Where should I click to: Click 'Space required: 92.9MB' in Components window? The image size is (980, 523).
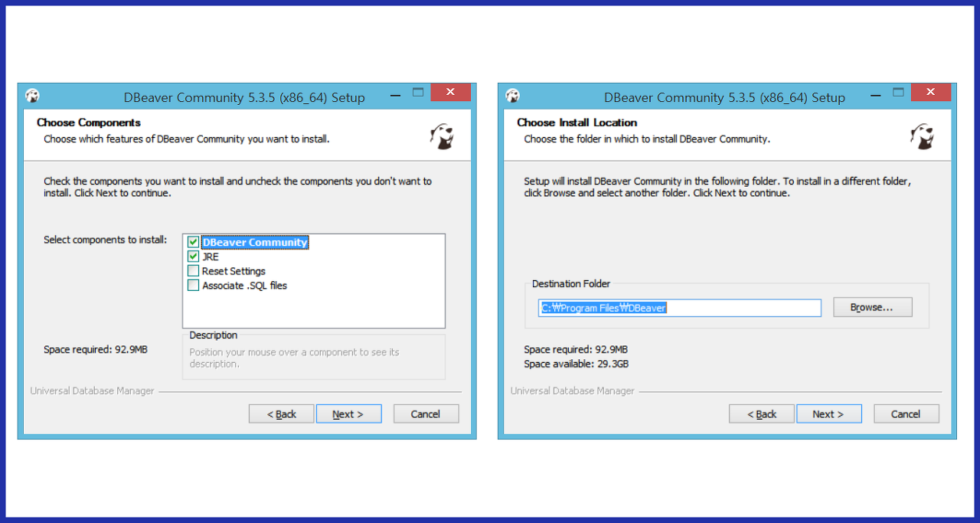pyautogui.click(x=96, y=349)
